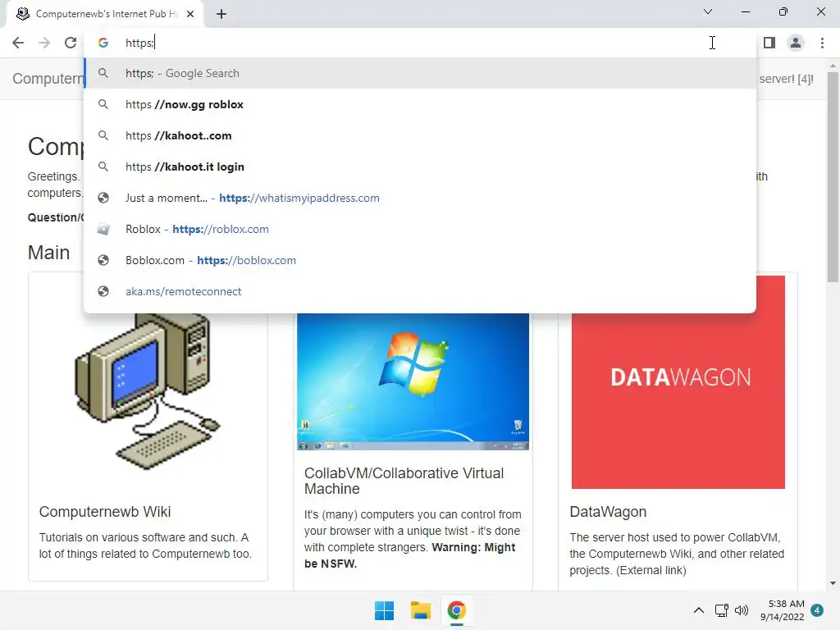
Task: Click the globe icon beside Boblox.com
Action: tap(103, 260)
